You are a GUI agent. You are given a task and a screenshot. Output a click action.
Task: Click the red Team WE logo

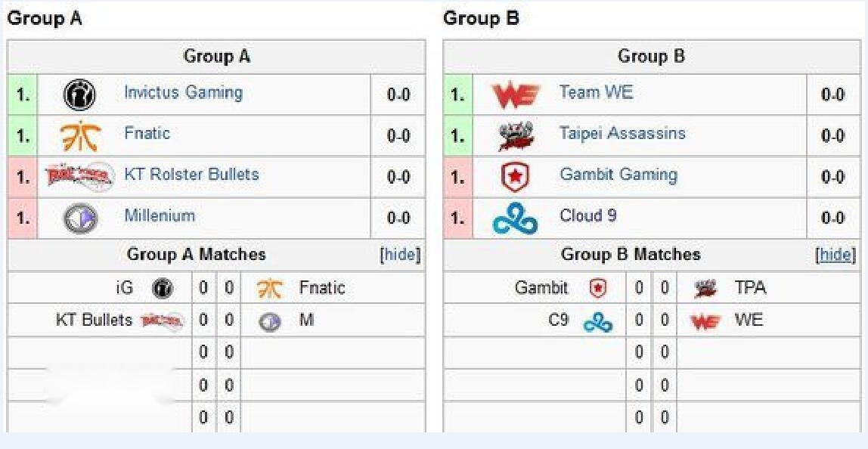click(516, 95)
